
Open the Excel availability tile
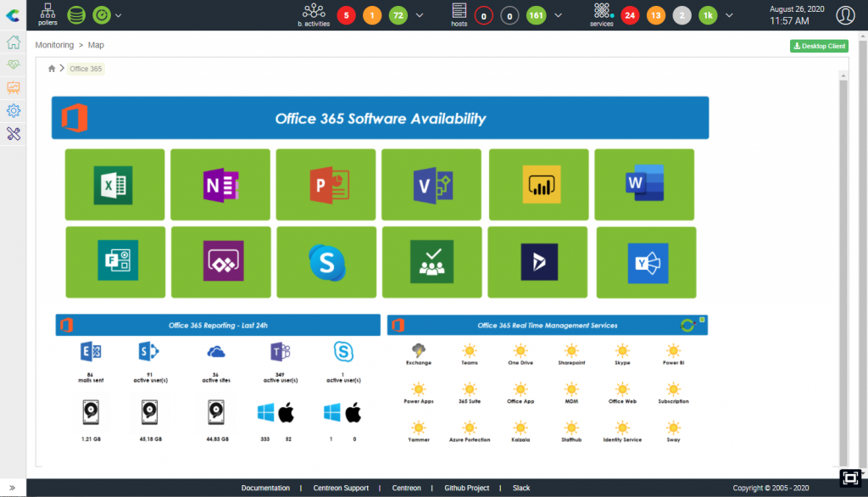114,185
